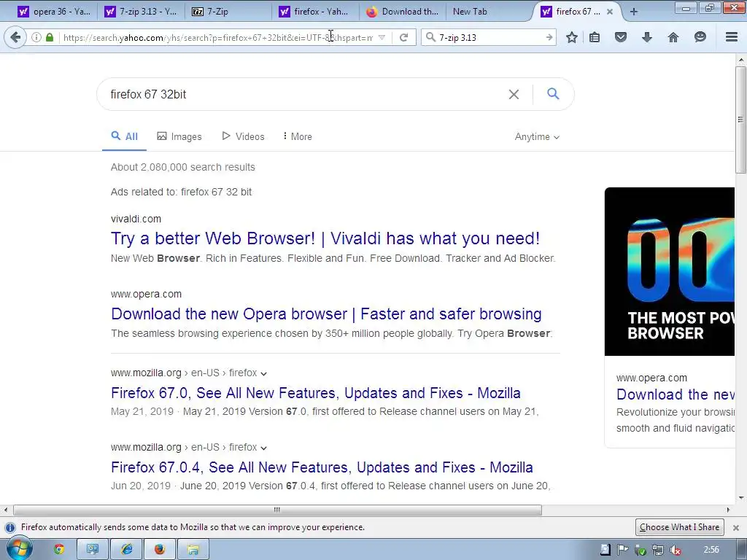
Task: Run Yahoo search with magnifier button
Action: tap(553, 94)
